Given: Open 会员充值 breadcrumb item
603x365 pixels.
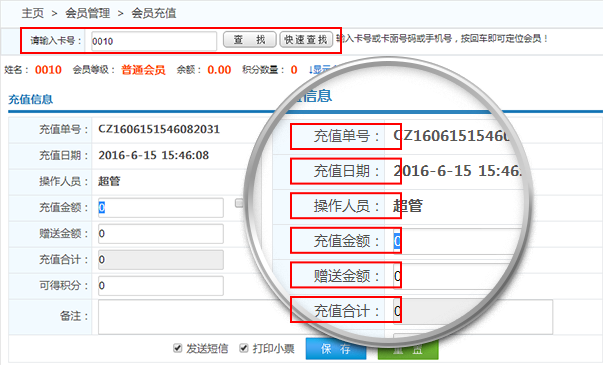Looking at the screenshot, I should click(x=154, y=13).
